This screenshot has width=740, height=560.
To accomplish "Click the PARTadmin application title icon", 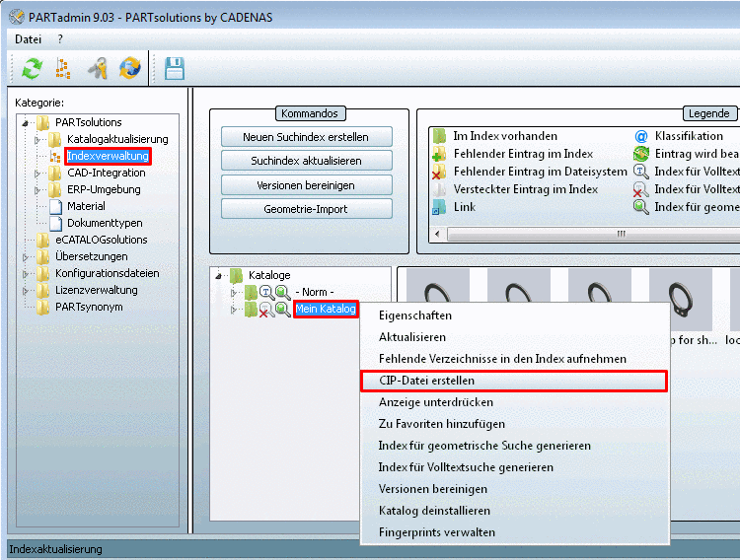I will [17, 18].
